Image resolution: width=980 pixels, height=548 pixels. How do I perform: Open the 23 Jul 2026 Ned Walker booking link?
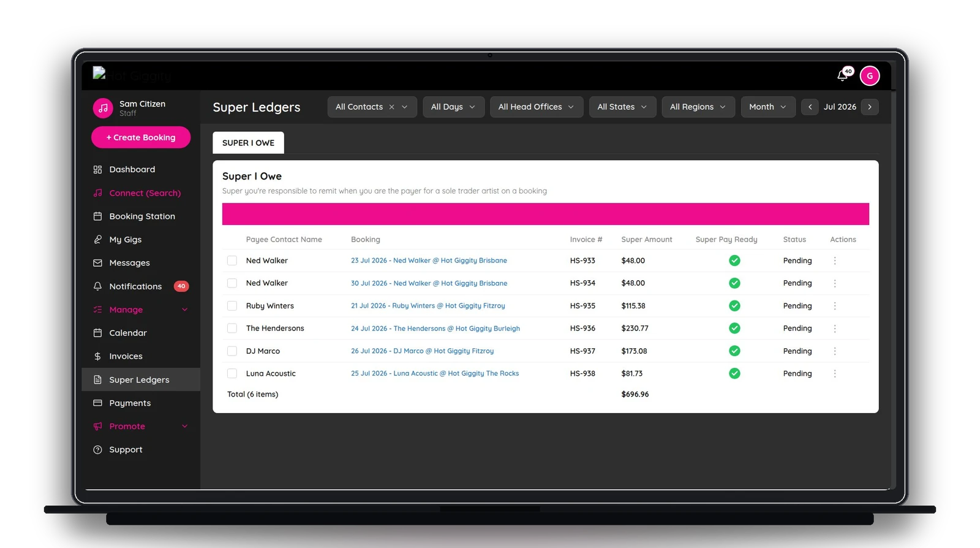point(429,261)
